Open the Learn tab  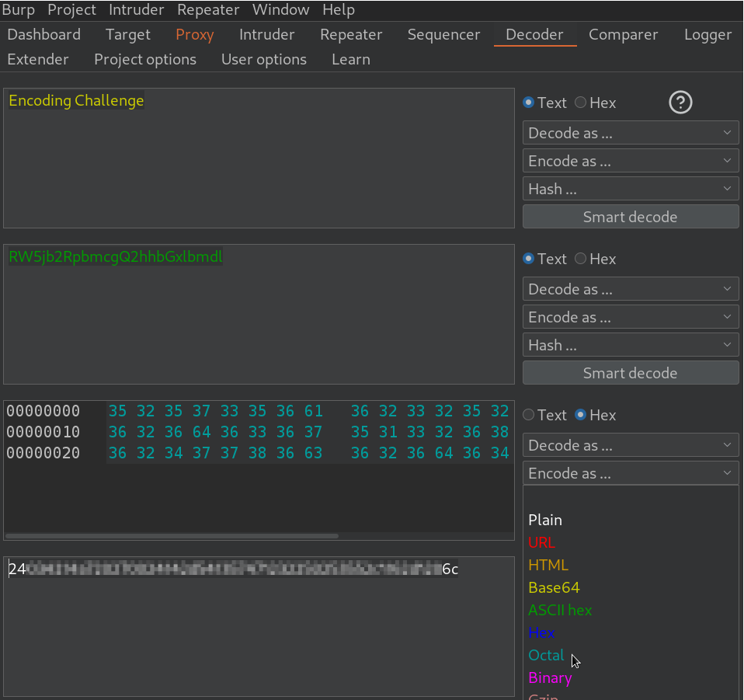coord(351,59)
